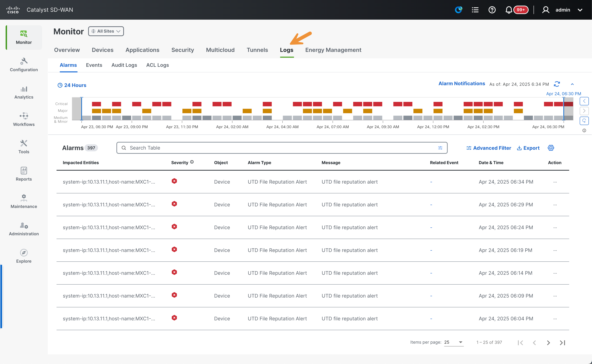Sort by the Impacted Entities column header

pyautogui.click(x=81, y=163)
